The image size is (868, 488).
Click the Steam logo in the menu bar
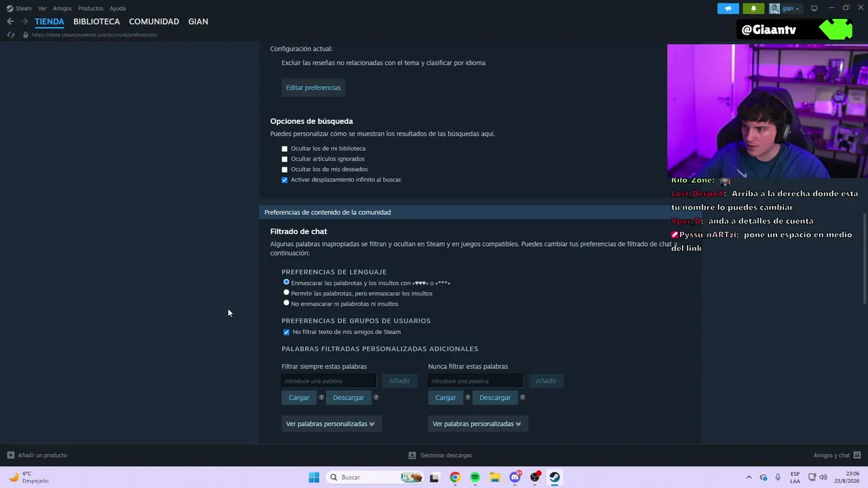point(9,8)
